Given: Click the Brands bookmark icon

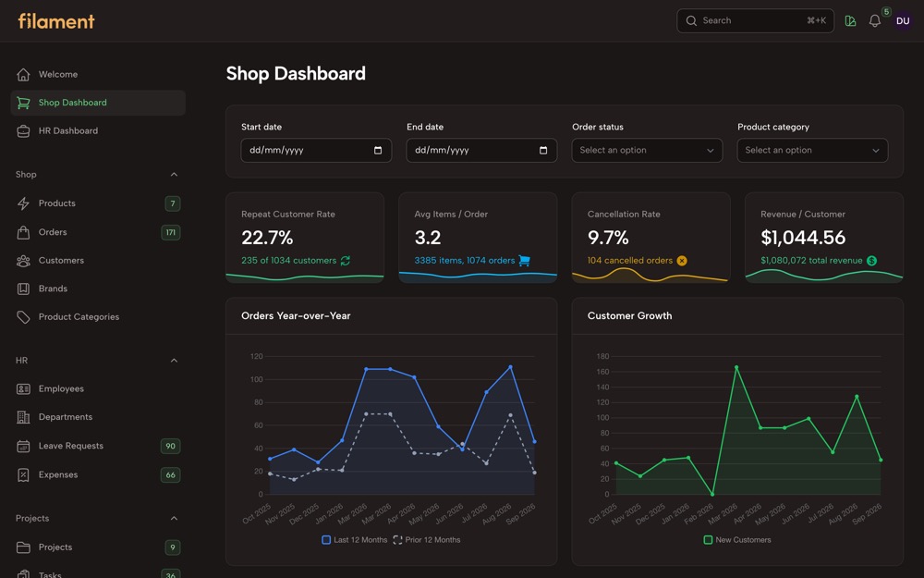Looking at the screenshot, I should click(23, 289).
